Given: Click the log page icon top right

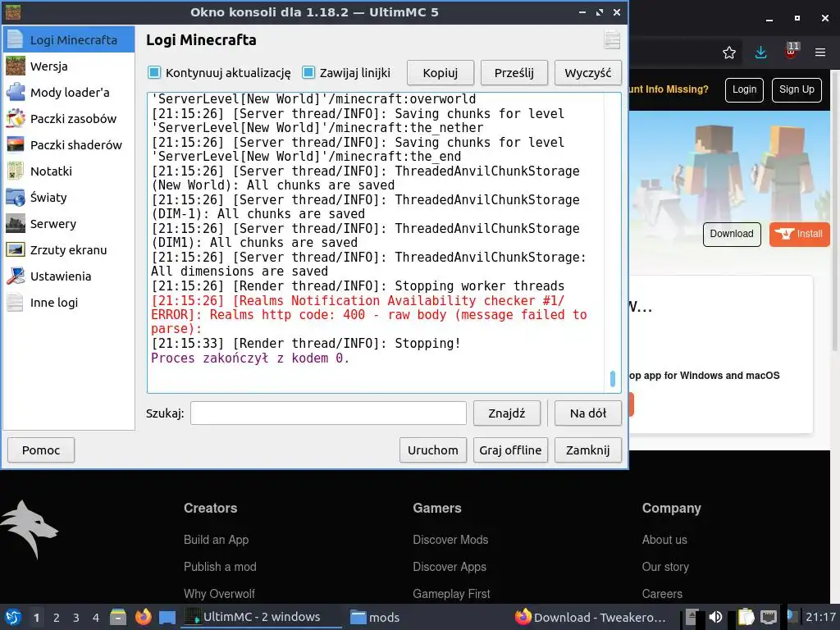Looking at the screenshot, I should pos(612,39).
